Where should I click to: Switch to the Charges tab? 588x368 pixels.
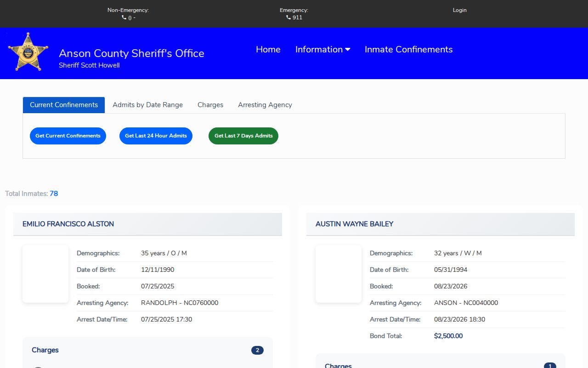coord(210,105)
